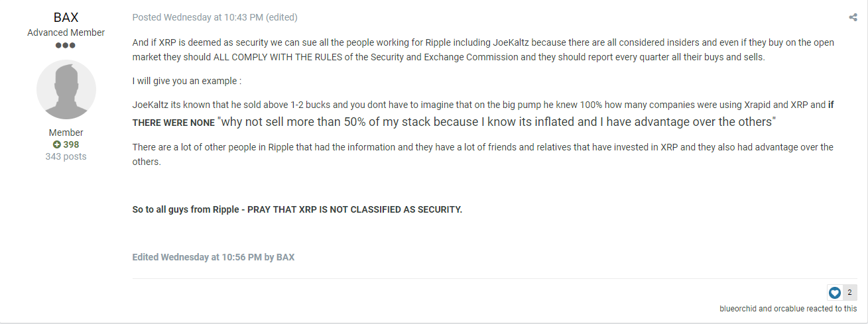Open BAX's gray avatar picture
This screenshot has height=324, width=868.
(66, 89)
